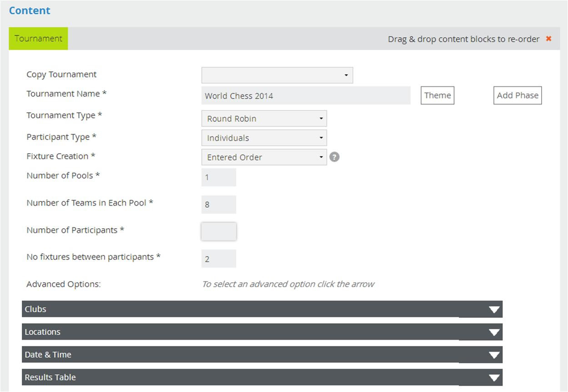
Task: Click the Theme button
Action: click(x=437, y=95)
